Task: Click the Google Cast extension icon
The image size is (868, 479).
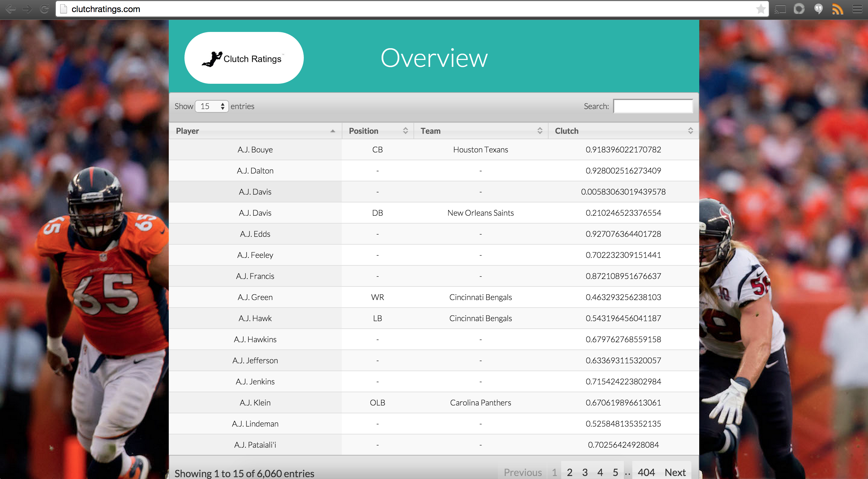Action: (780, 9)
